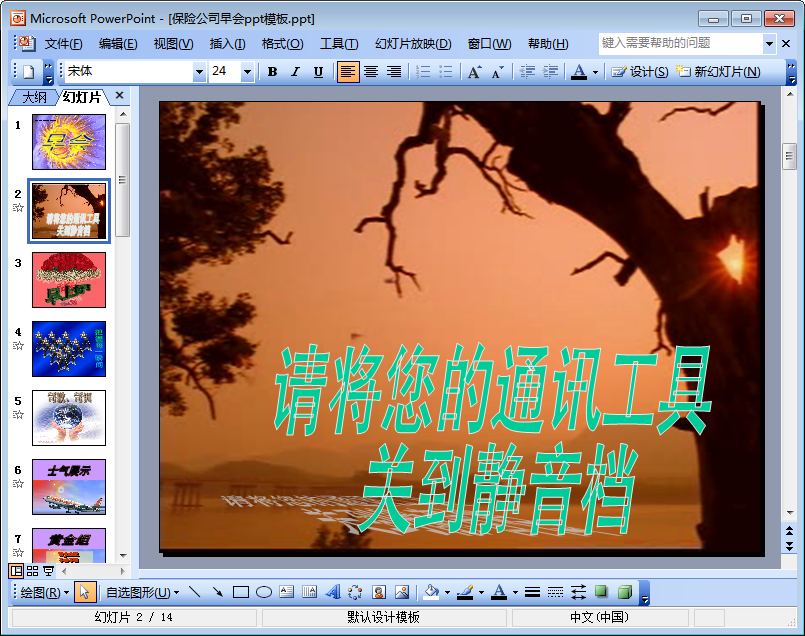Open the 幻灯片放映 menu
This screenshot has width=805, height=636.
[x=413, y=44]
